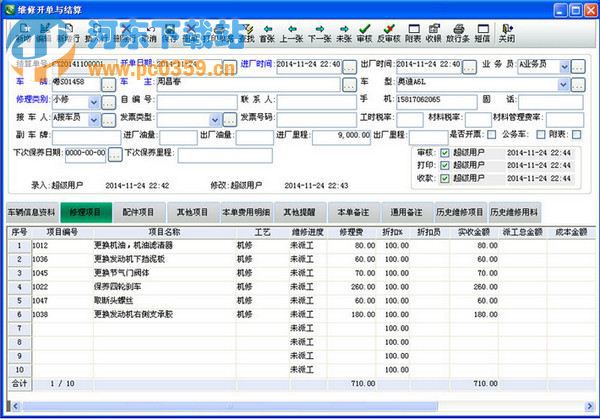Go to previous record with 上一张
600x419 pixels.
click(x=292, y=33)
